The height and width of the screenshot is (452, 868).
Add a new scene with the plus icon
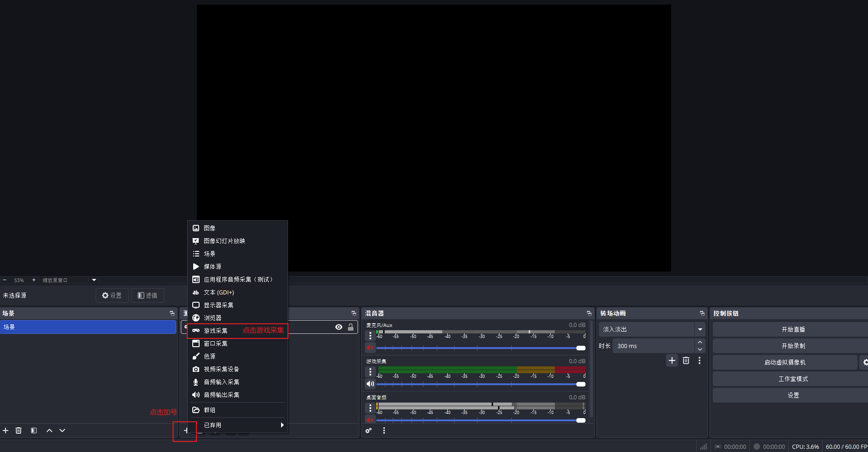tap(5, 430)
